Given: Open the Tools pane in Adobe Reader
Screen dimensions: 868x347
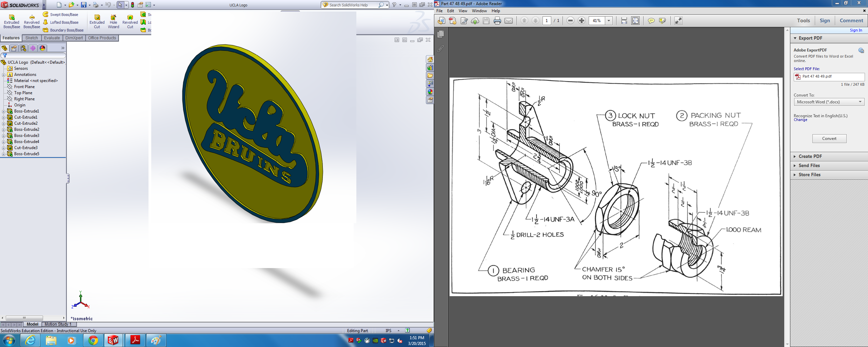Looking at the screenshot, I should tap(803, 21).
